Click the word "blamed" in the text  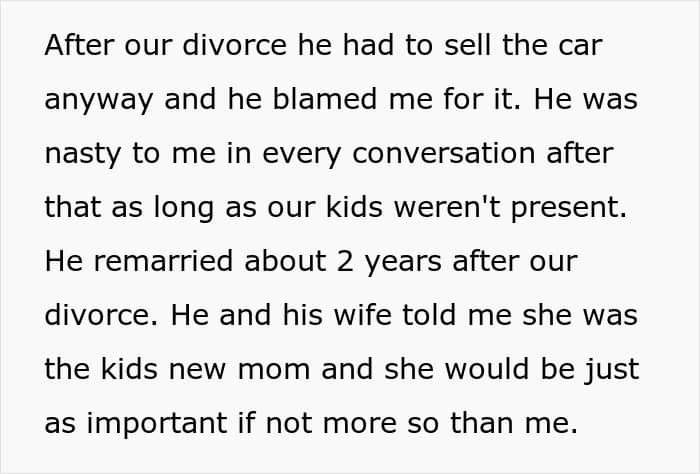[325, 99]
